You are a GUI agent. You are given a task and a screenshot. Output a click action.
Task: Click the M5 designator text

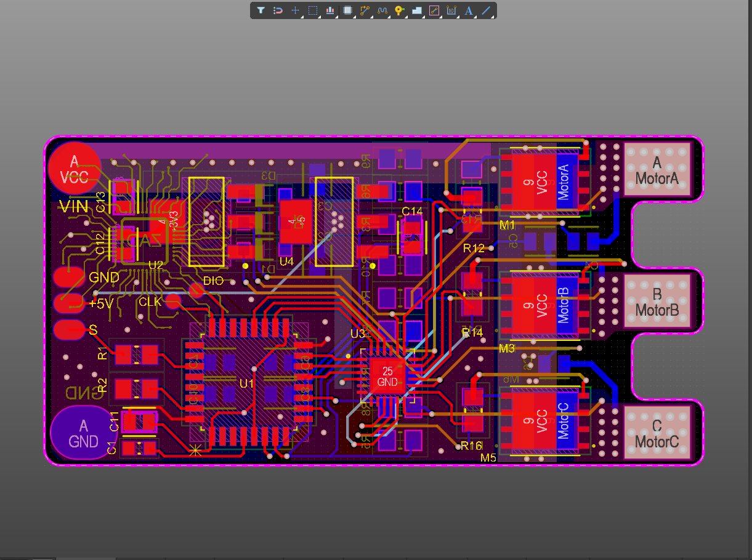488,458
